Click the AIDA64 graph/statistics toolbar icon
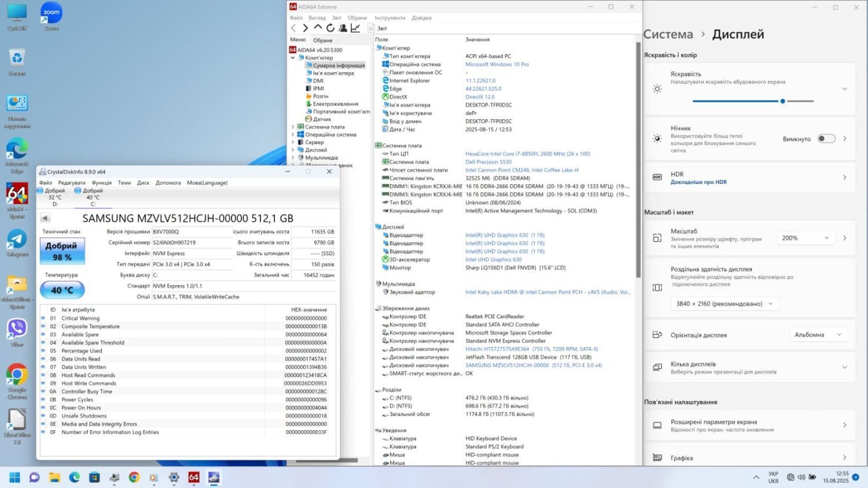The image size is (868, 488). tap(355, 28)
